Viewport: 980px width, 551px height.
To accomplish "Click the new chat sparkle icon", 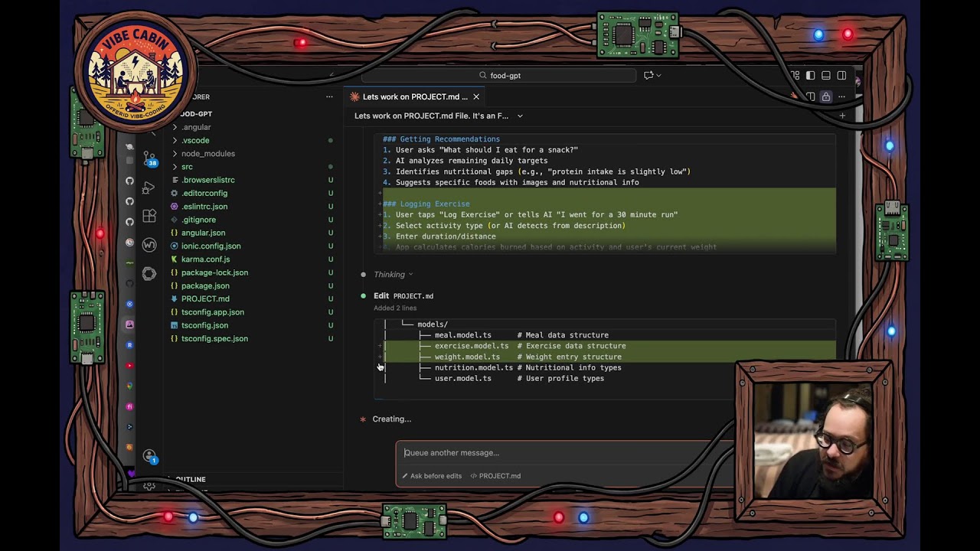I will pos(648,75).
